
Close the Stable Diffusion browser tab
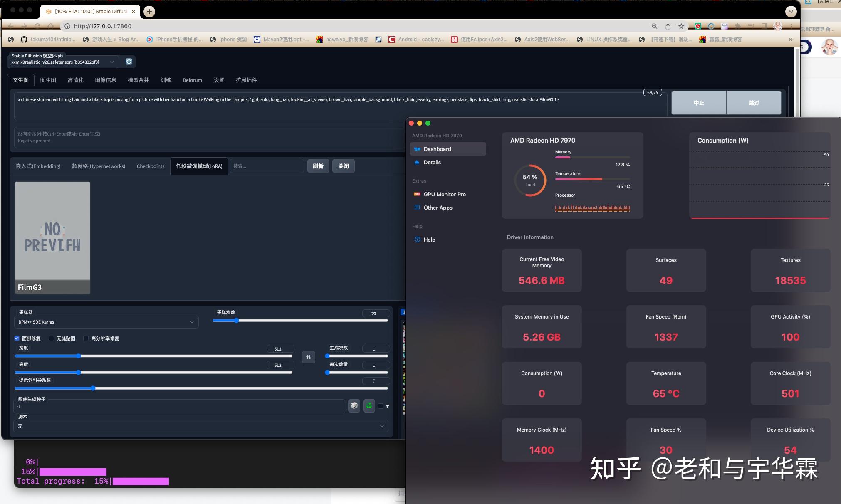tap(134, 12)
